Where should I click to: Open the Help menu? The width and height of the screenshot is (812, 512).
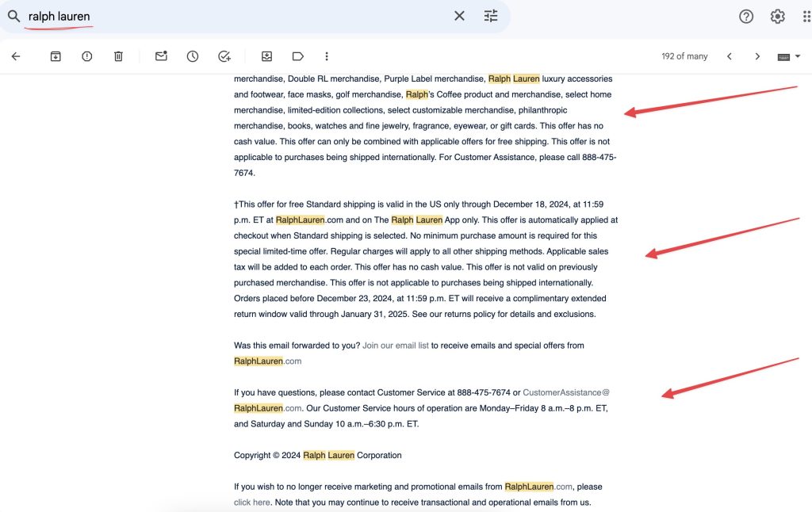click(x=746, y=16)
